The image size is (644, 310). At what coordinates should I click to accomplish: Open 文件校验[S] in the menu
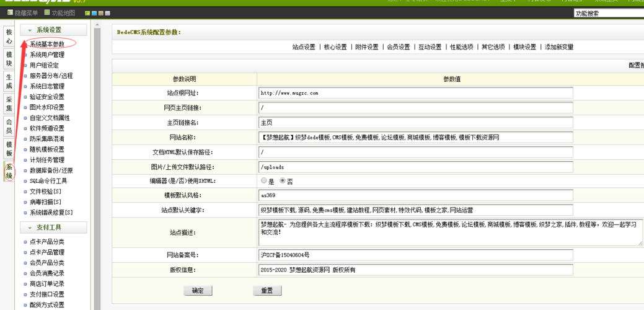pyautogui.click(x=45, y=192)
